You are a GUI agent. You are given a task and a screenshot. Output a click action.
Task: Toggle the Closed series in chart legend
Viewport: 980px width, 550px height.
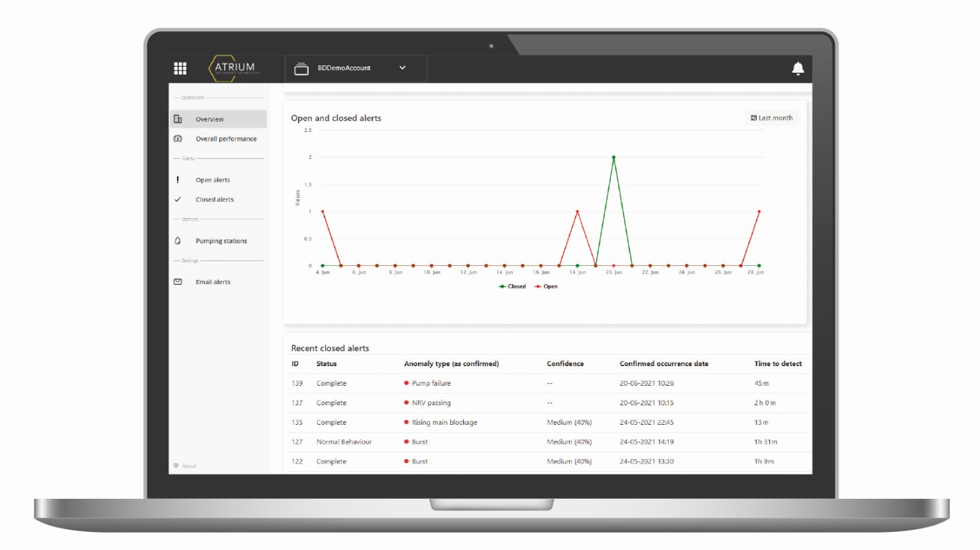click(x=512, y=286)
